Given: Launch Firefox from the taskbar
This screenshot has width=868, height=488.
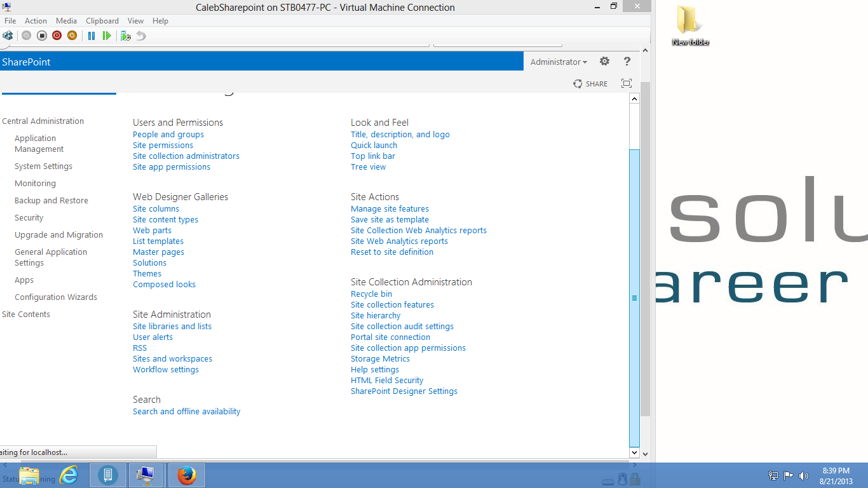Looking at the screenshot, I should tap(187, 475).
